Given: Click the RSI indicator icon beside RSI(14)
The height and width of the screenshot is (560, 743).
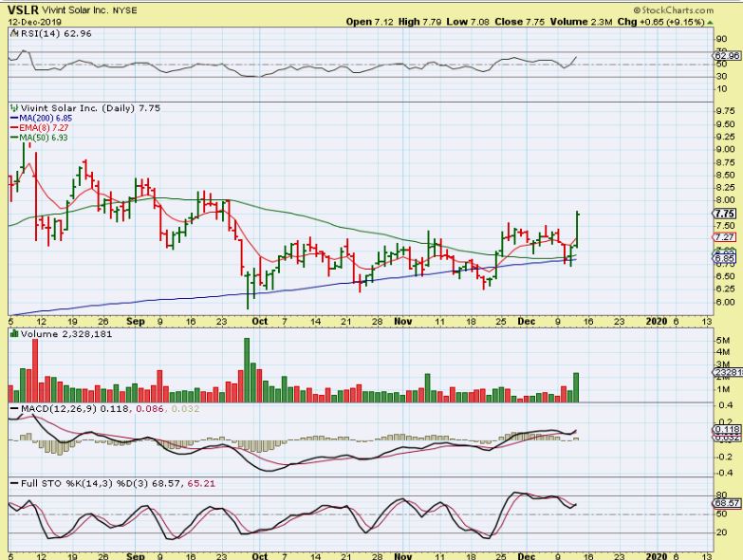Looking at the screenshot, I should 14,33.
